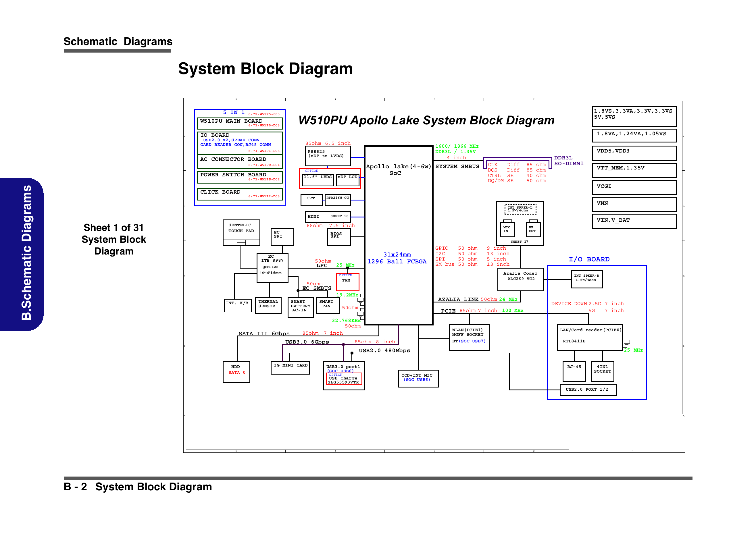Image resolution: width=756 pixels, height=534 pixels.
Task: Click the MIC IN jack symbol
Action: coord(507,229)
